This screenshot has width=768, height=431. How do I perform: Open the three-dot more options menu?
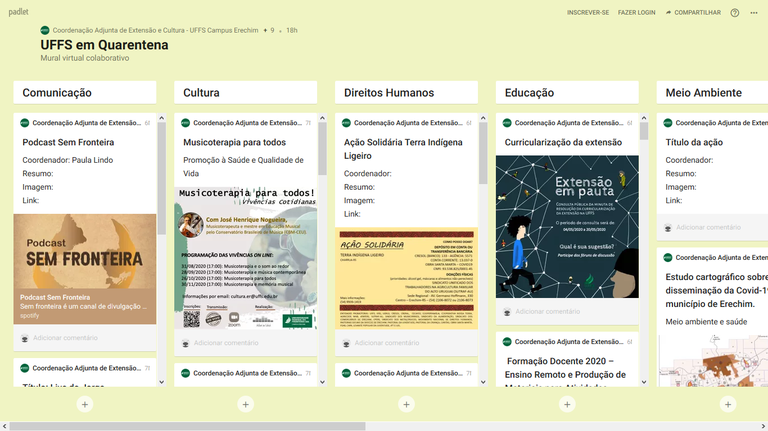click(x=755, y=13)
